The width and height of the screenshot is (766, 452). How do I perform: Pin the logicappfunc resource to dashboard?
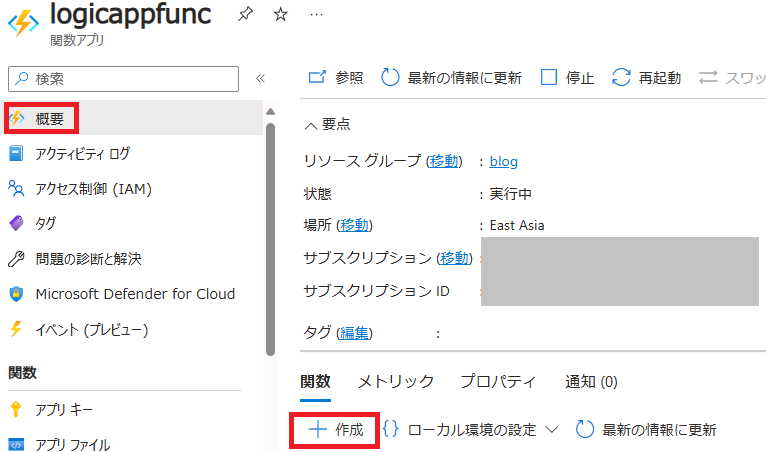click(x=244, y=15)
